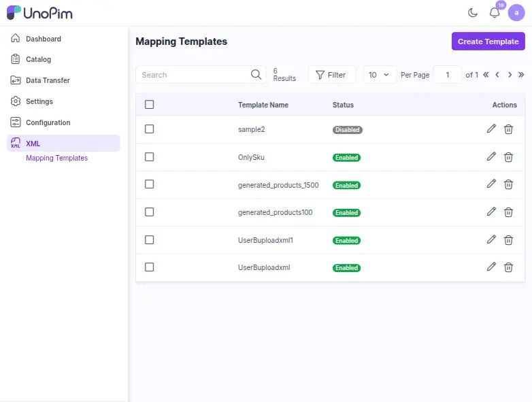The height and width of the screenshot is (402, 532).
Task: Click the page number input field
Action: pos(448,75)
